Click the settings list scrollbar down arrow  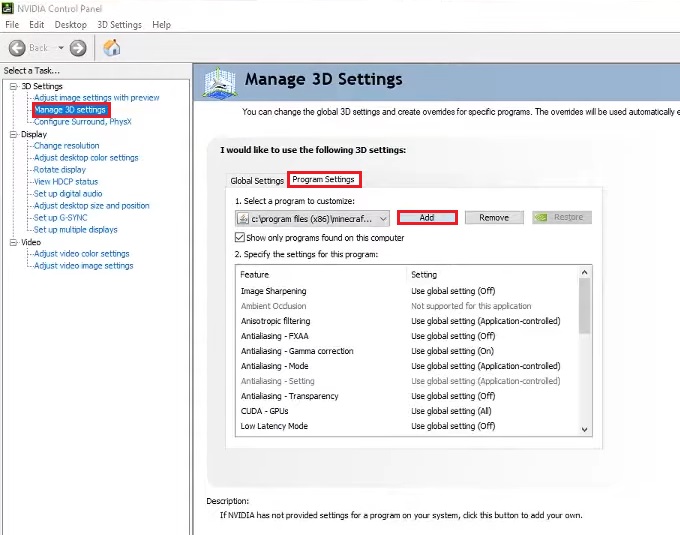tap(585, 429)
